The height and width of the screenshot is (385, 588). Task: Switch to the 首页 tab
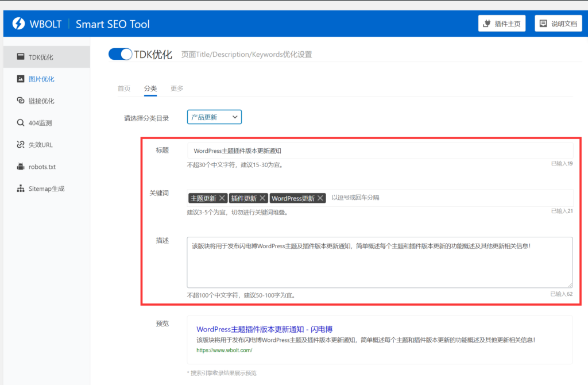pos(124,88)
